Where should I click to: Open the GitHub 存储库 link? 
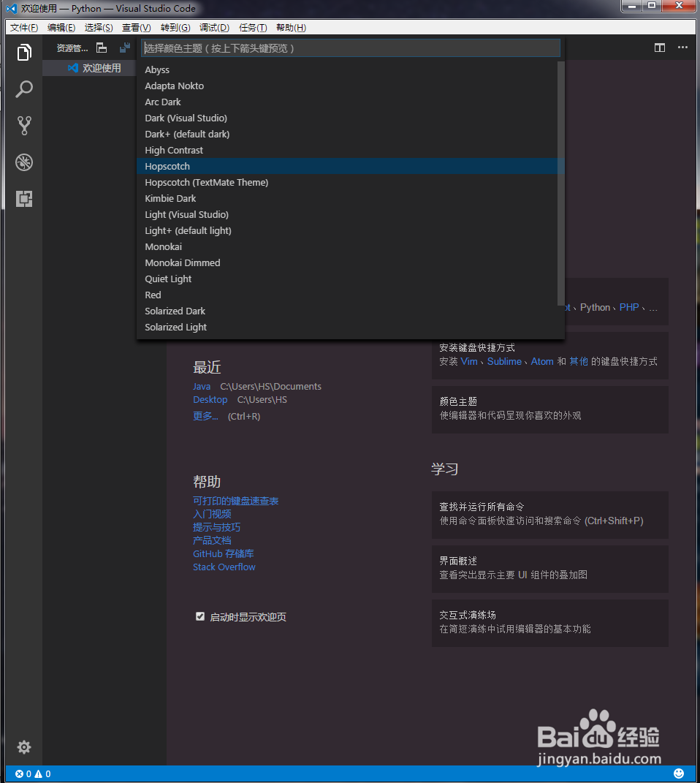pyautogui.click(x=224, y=553)
